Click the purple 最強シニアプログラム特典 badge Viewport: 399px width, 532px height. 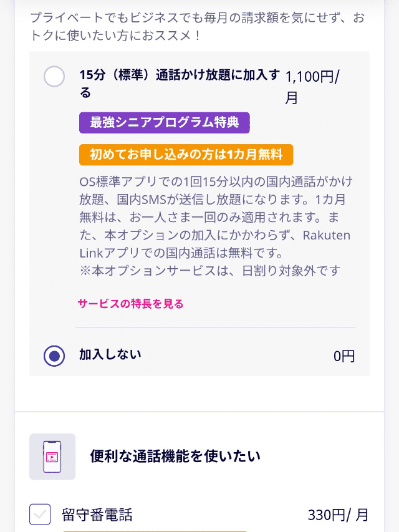[165, 122]
